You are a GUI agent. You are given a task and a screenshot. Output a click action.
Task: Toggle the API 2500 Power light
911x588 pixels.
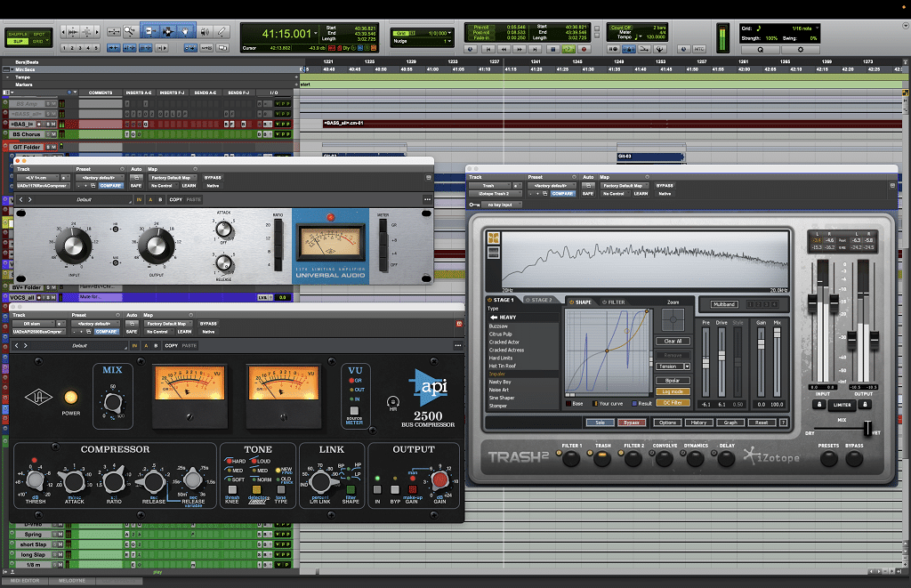tap(71, 398)
